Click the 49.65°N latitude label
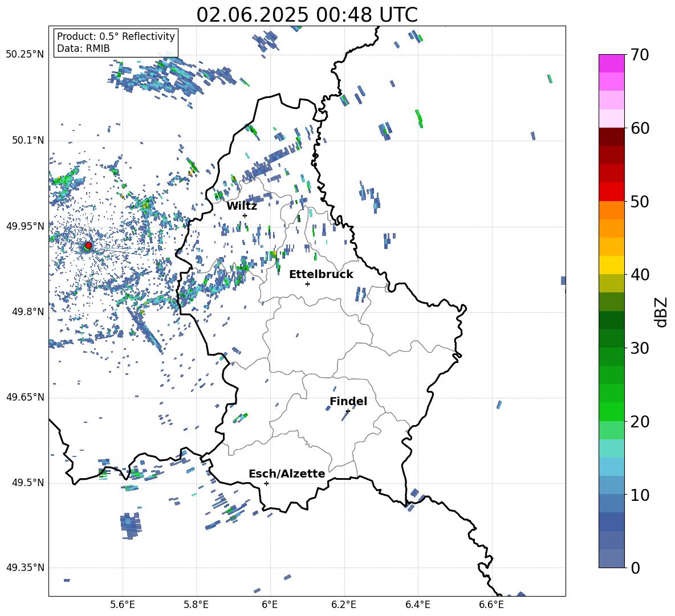 click(25, 397)
